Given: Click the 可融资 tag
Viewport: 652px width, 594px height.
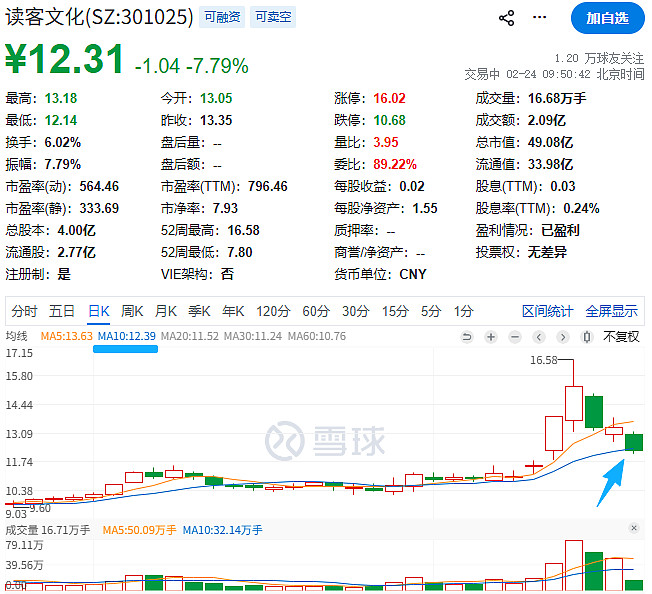Looking at the screenshot, I should tap(222, 17).
